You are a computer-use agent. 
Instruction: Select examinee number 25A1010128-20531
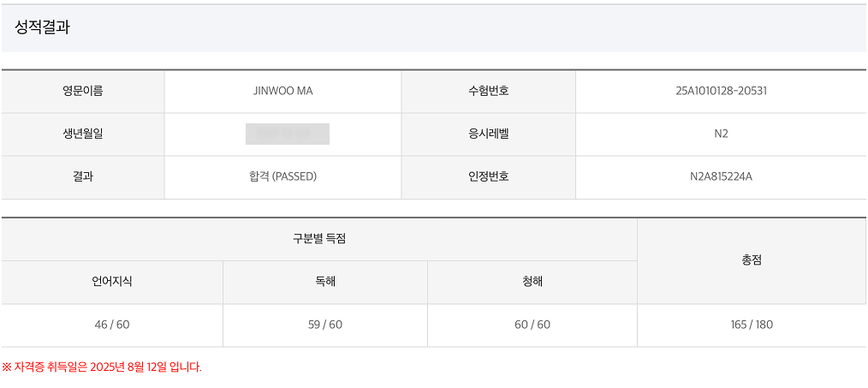tap(721, 91)
